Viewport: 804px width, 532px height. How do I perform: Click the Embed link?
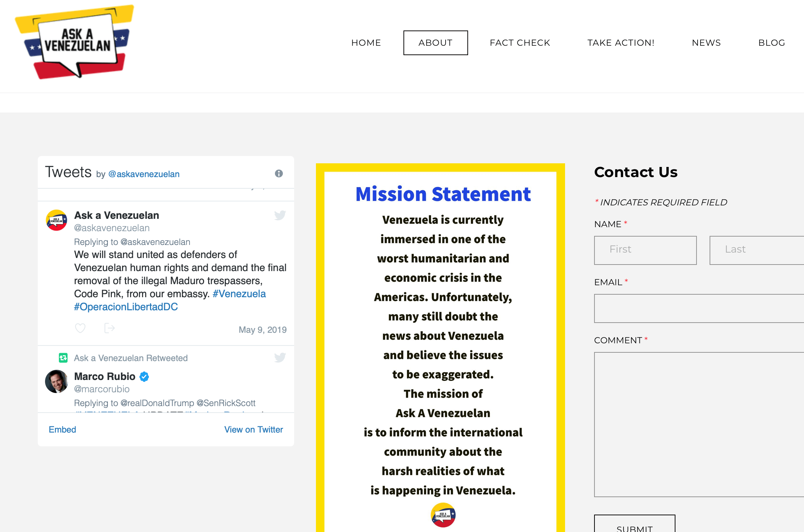point(62,430)
